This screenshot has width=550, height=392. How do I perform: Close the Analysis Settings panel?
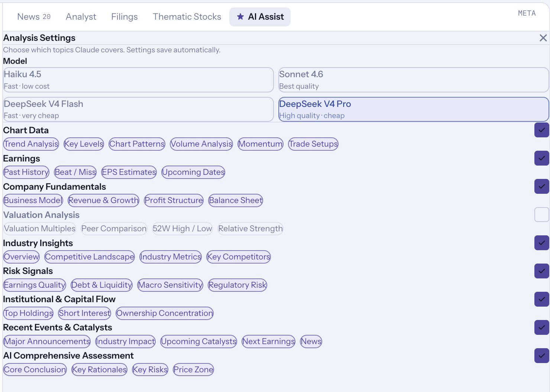click(543, 38)
